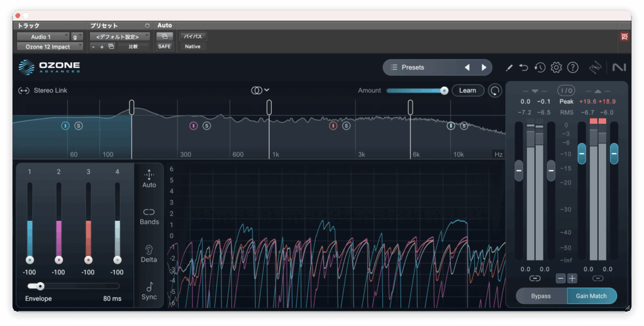The width and height of the screenshot is (644, 326).
Task: Solo the pink band with S button
Action: (207, 126)
